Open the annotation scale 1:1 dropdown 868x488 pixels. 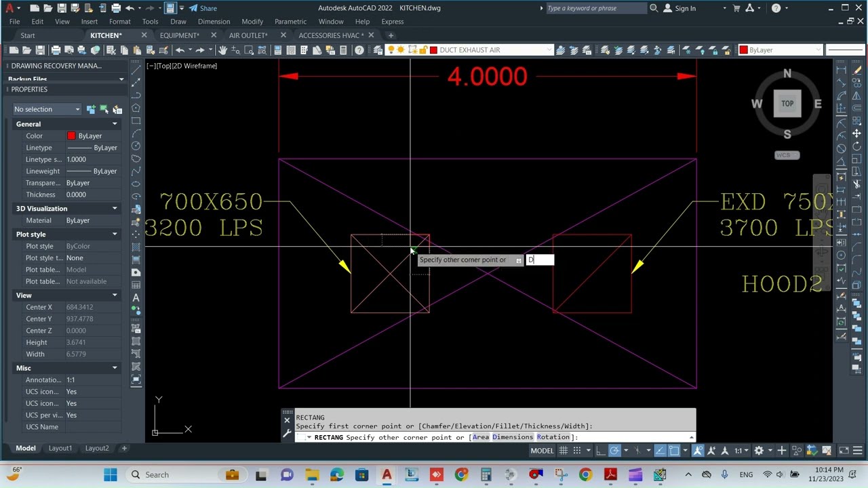click(741, 451)
